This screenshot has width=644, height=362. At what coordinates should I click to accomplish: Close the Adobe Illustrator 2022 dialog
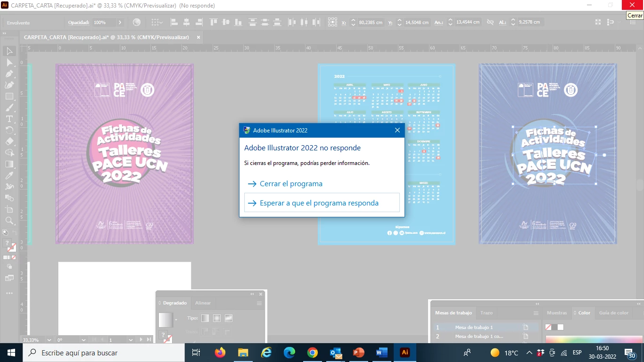397,130
